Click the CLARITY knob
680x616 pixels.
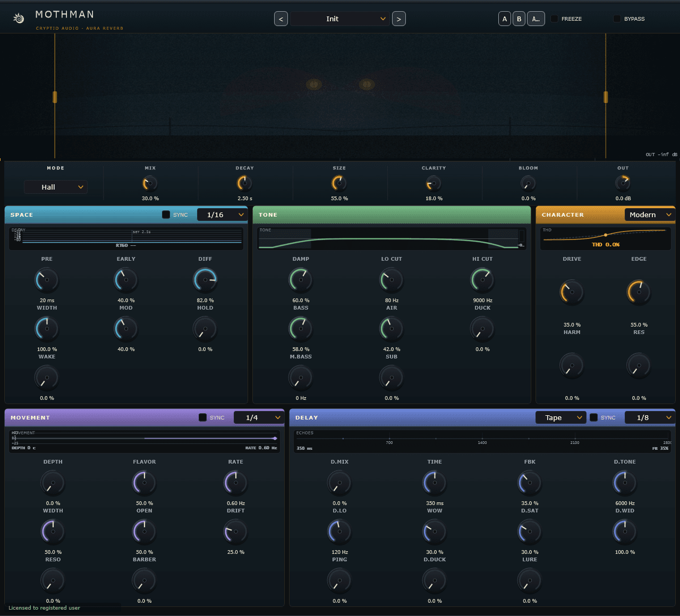434,184
